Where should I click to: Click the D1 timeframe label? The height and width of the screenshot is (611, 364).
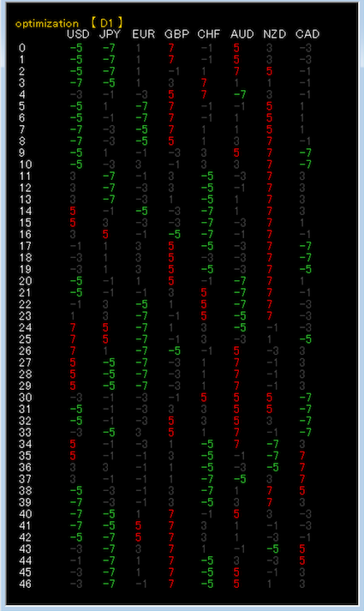(x=106, y=23)
